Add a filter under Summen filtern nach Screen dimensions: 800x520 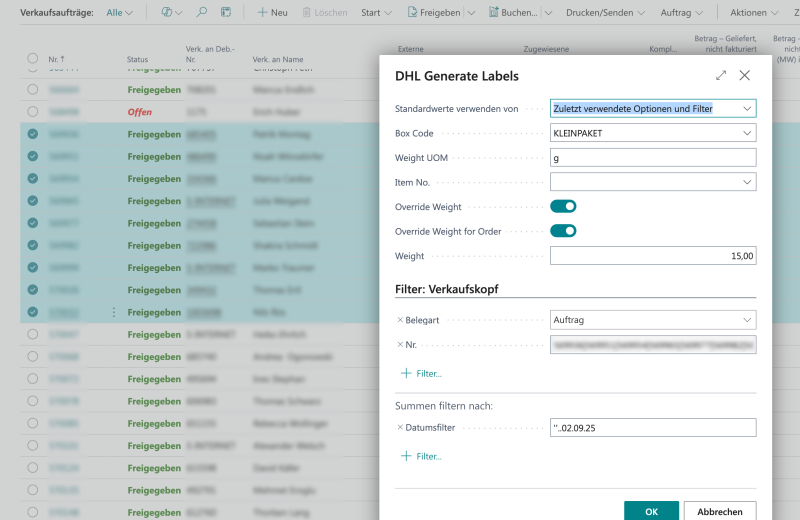tap(421, 456)
